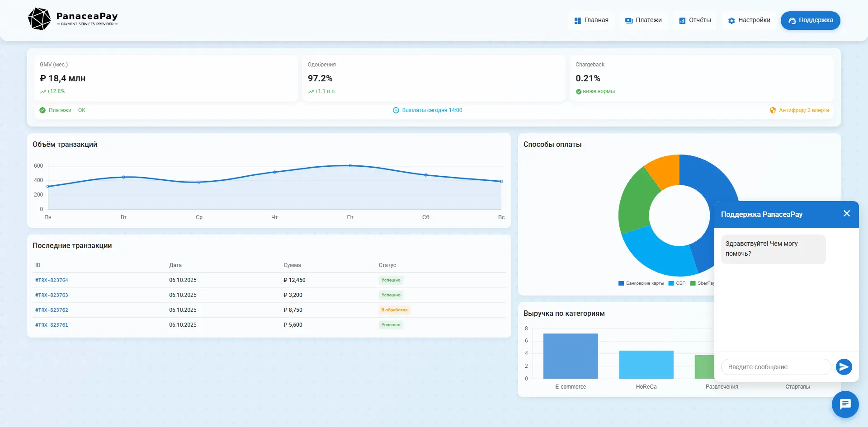Click the clock icon beside Выплаты сегодня
868x427 pixels.
click(x=396, y=110)
